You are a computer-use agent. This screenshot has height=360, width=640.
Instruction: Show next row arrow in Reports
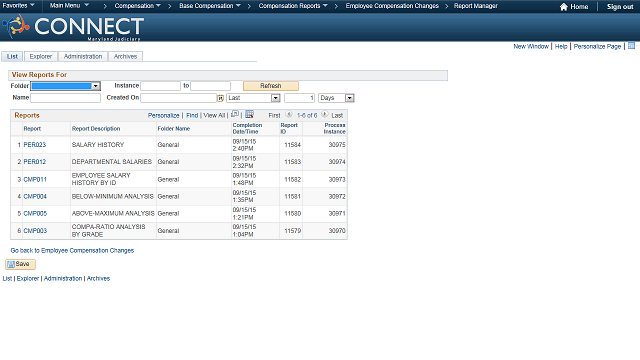point(324,115)
